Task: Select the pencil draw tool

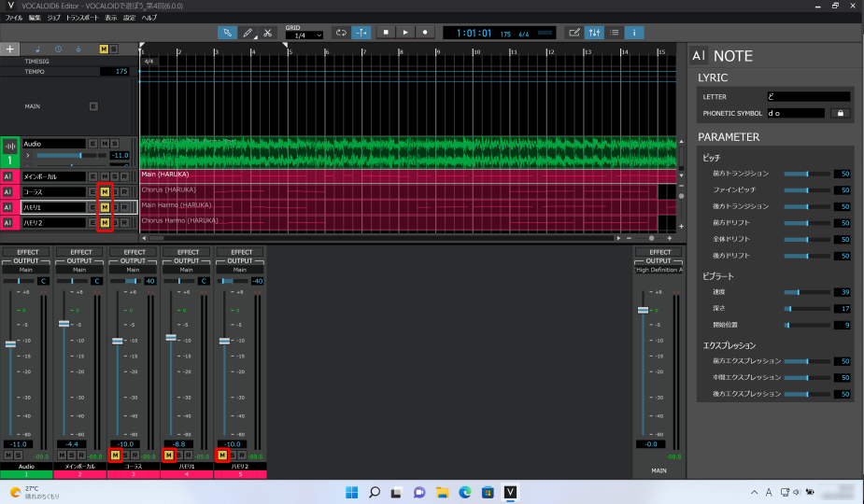Action: 248,32
